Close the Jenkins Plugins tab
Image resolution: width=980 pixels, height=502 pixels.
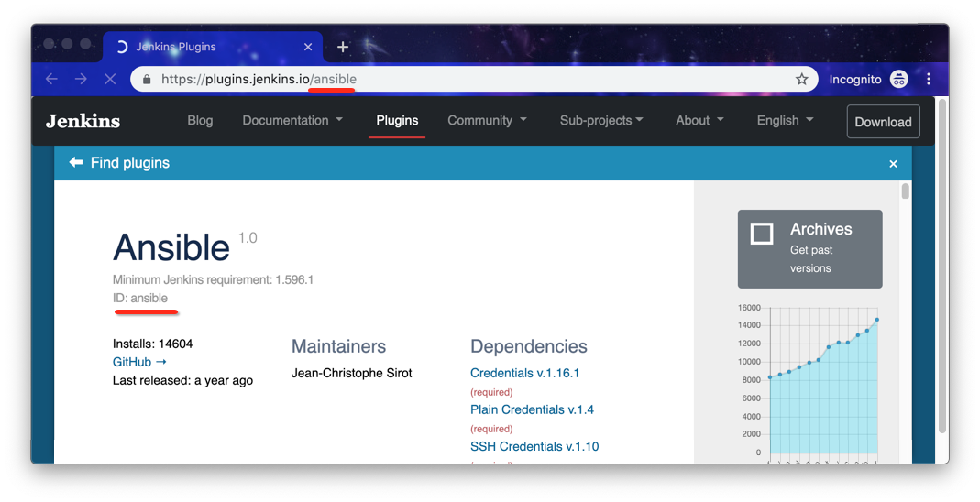(x=308, y=47)
